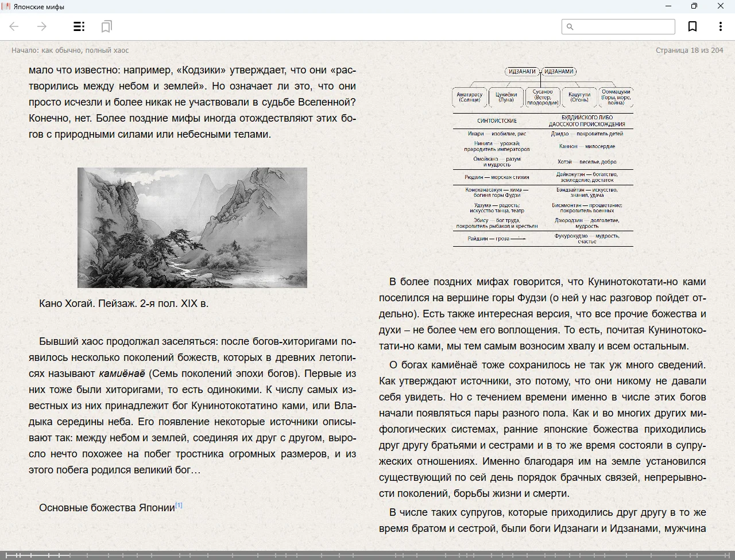Bookmark the current page
735x560 pixels.
click(x=693, y=26)
